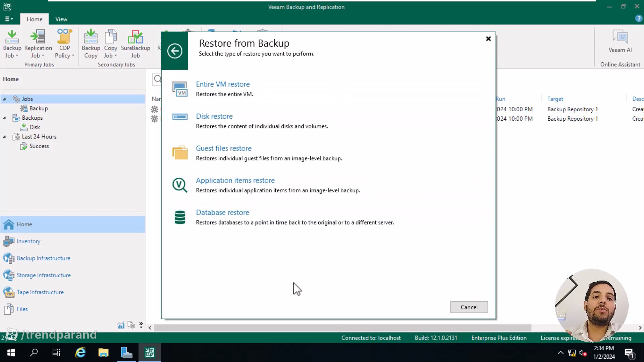
Task: Click the first Backup Repository 1 cell
Action: point(572,109)
